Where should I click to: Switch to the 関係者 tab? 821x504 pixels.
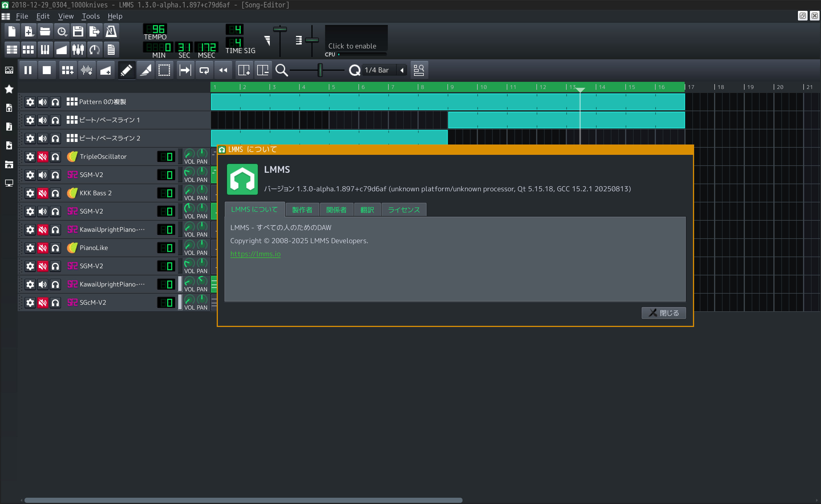pyautogui.click(x=336, y=210)
